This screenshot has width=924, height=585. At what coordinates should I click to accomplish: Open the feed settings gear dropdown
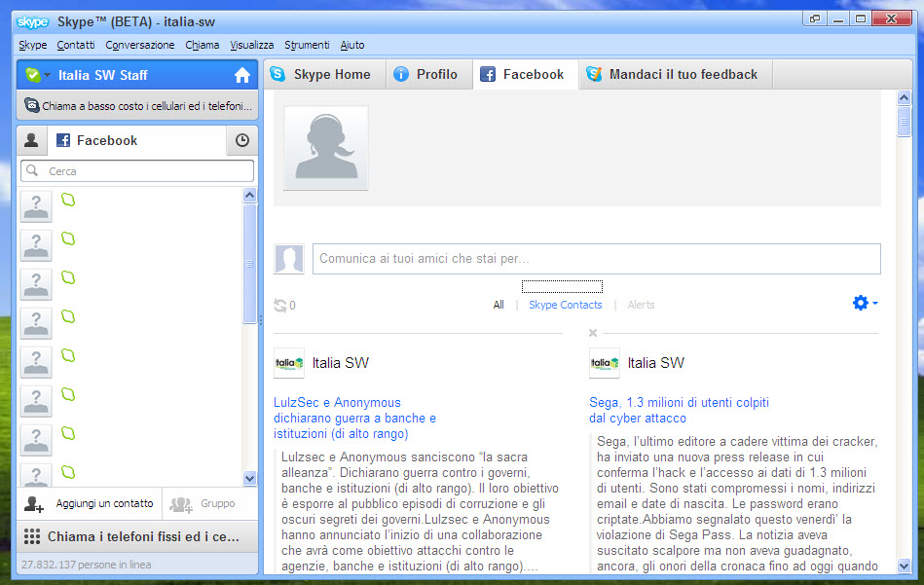pyautogui.click(x=865, y=303)
